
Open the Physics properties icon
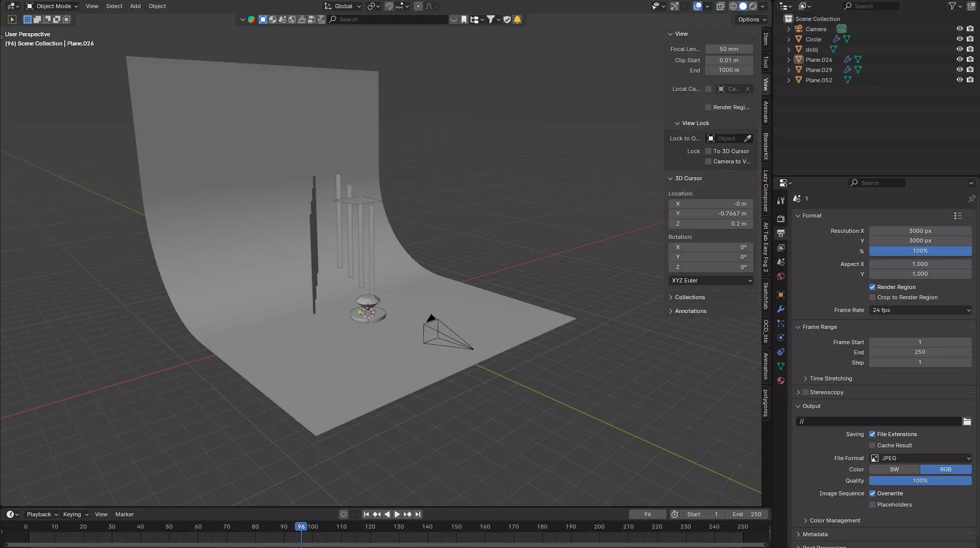pos(780,338)
